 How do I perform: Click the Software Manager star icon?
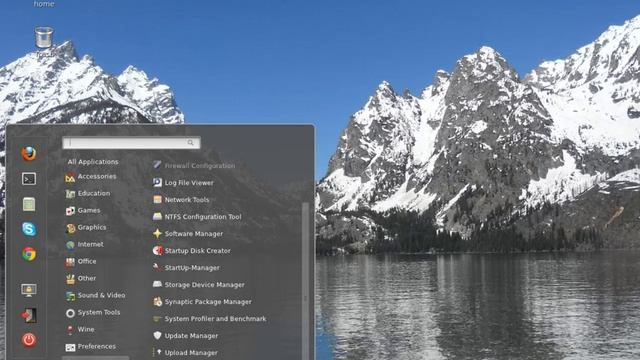(x=157, y=233)
